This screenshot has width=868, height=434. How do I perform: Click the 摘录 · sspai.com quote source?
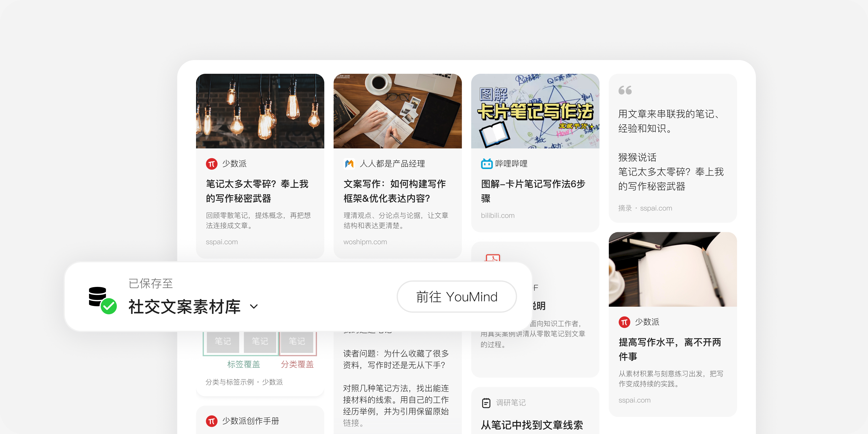click(645, 208)
